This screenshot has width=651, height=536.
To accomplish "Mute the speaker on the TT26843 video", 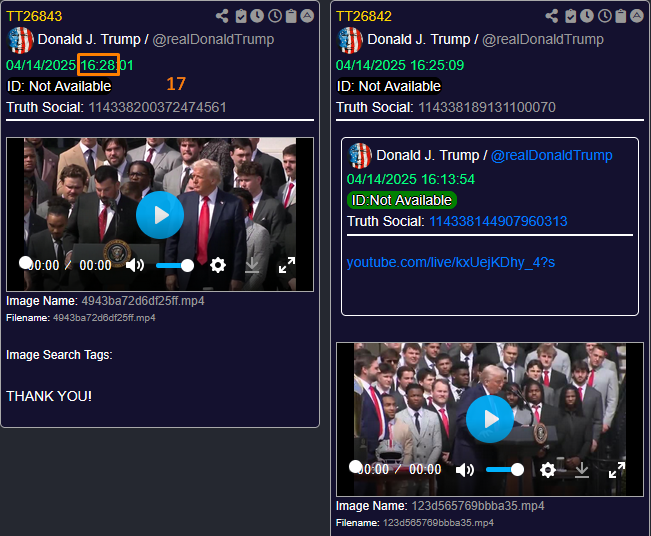I will click(x=135, y=265).
